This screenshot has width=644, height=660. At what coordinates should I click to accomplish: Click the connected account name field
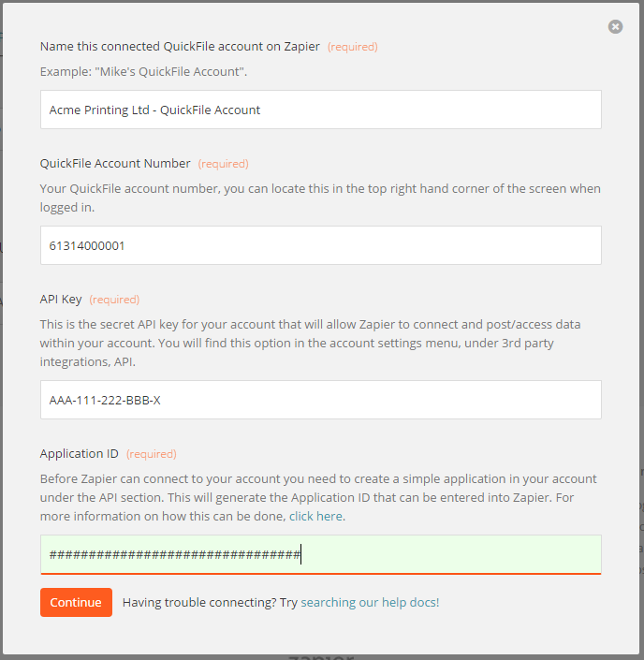pyautogui.click(x=320, y=110)
